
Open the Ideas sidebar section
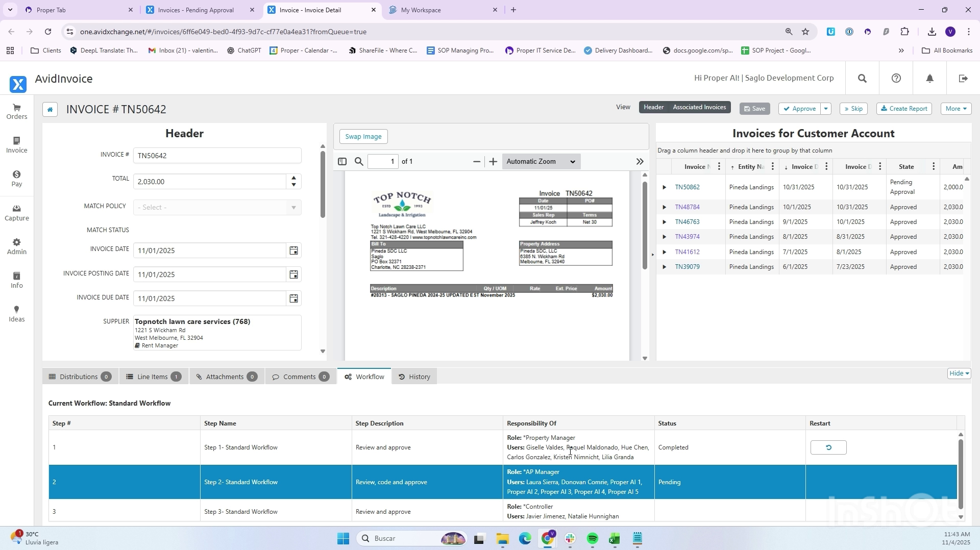[17, 314]
